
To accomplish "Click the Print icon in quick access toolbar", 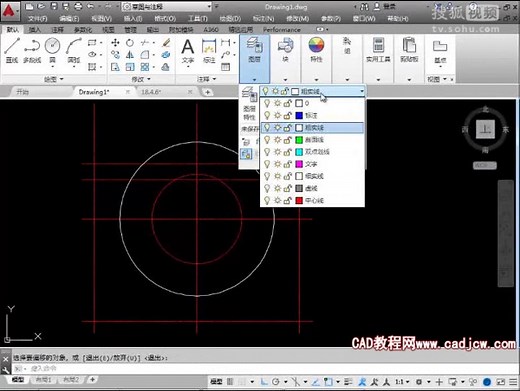I will click(x=78, y=6).
